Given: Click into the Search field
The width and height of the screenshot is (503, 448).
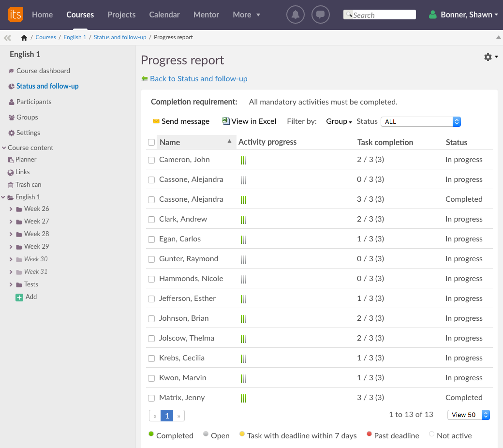Looking at the screenshot, I should [383, 15].
